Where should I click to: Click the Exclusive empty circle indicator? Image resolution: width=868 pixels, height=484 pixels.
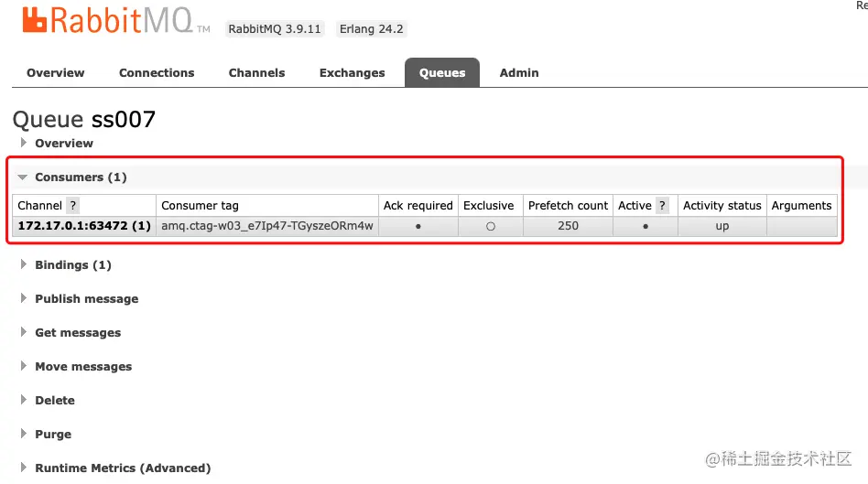tap(491, 226)
